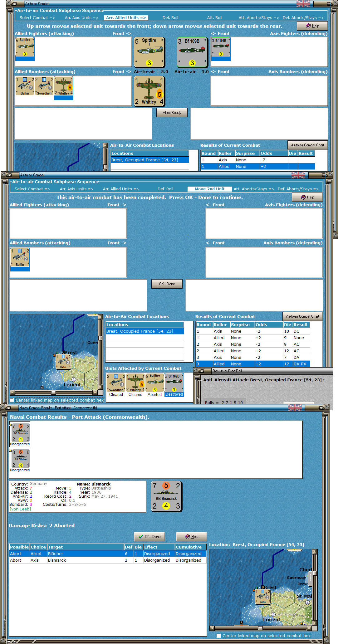Open Help in the second air combat window
This screenshot has width=338, height=644.
pyautogui.click(x=307, y=197)
